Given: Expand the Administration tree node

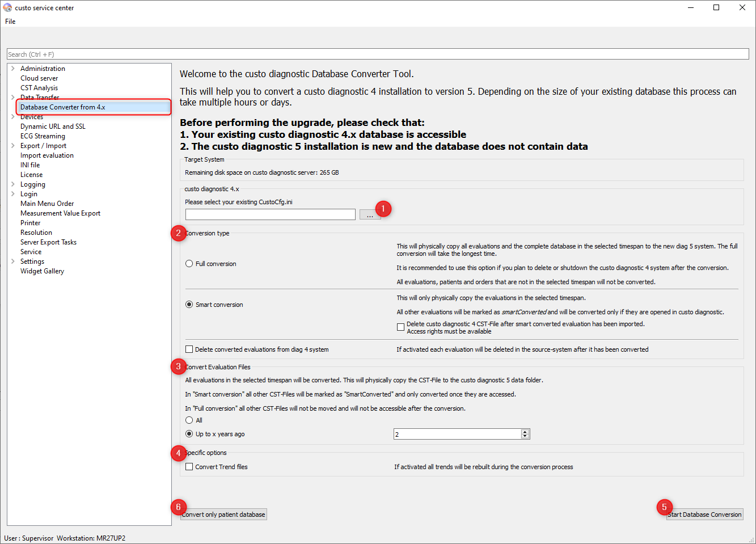Looking at the screenshot, I should tap(13, 69).
